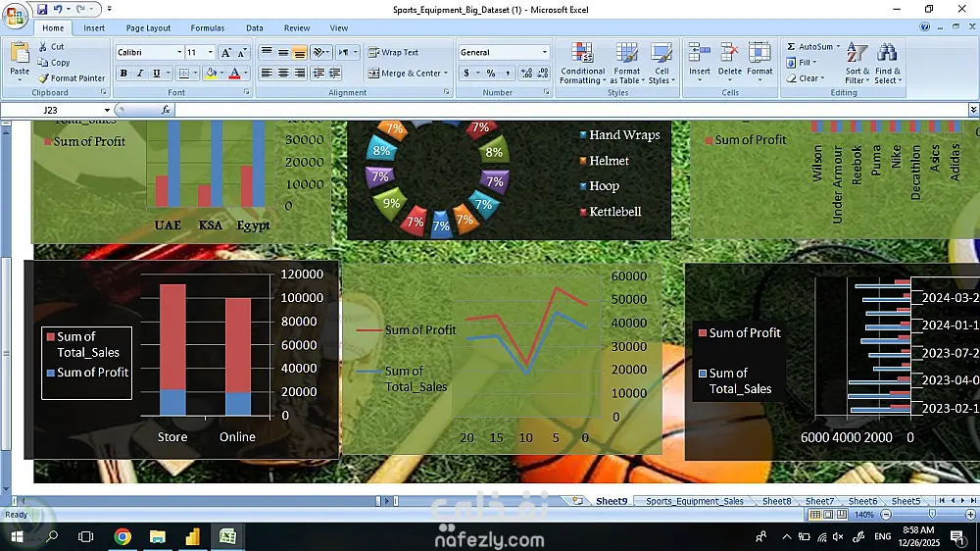
Task: Switch to the Insert ribbon tab
Action: (94, 28)
